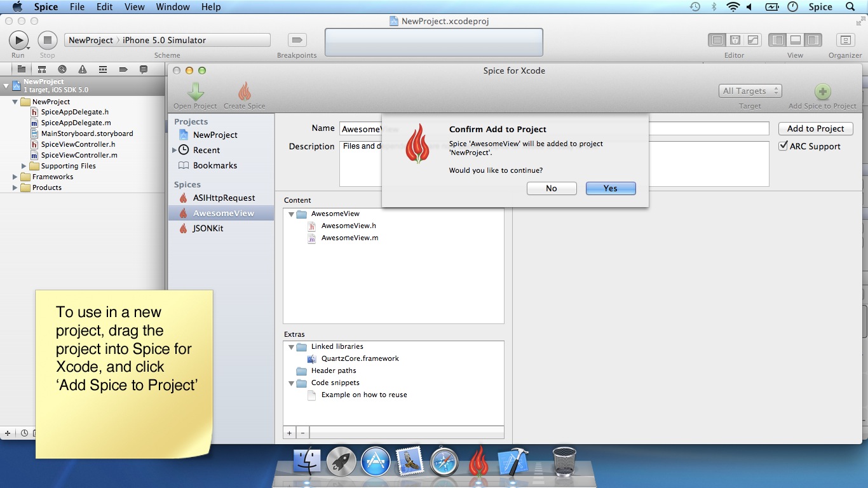This screenshot has width=868, height=488.
Task: Select AwesomeView.h in the Content list
Action: [348, 226]
